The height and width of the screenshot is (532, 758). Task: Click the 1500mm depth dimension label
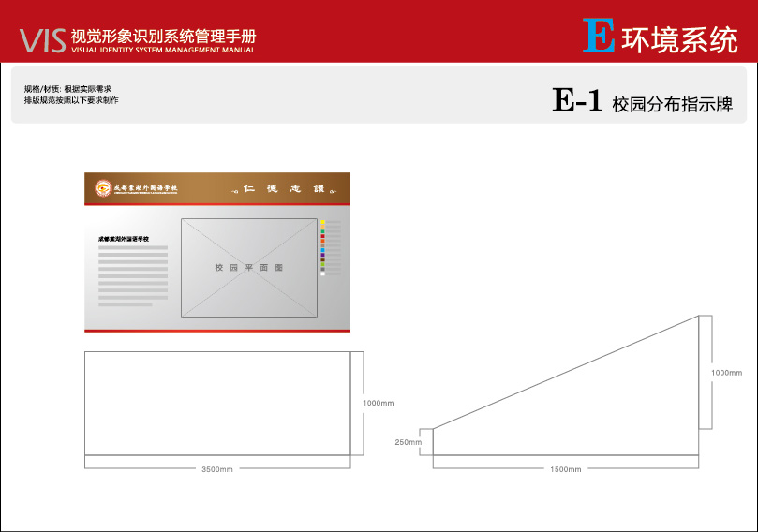565,468
